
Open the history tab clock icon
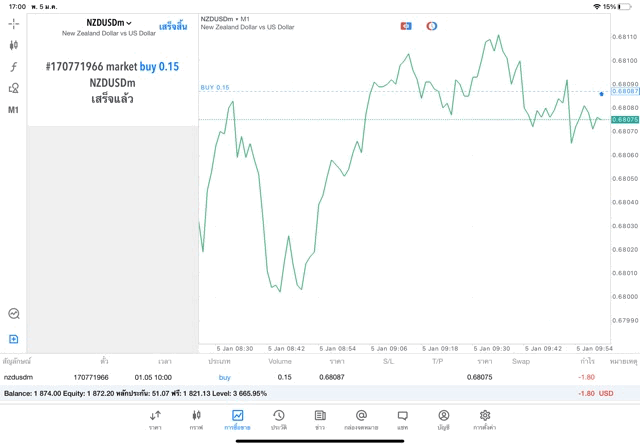(279, 420)
